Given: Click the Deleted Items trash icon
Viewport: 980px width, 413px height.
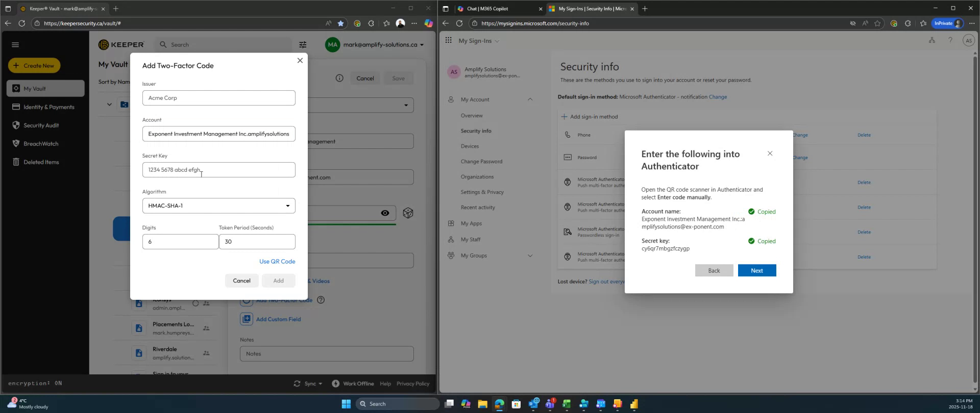Looking at the screenshot, I should point(16,162).
